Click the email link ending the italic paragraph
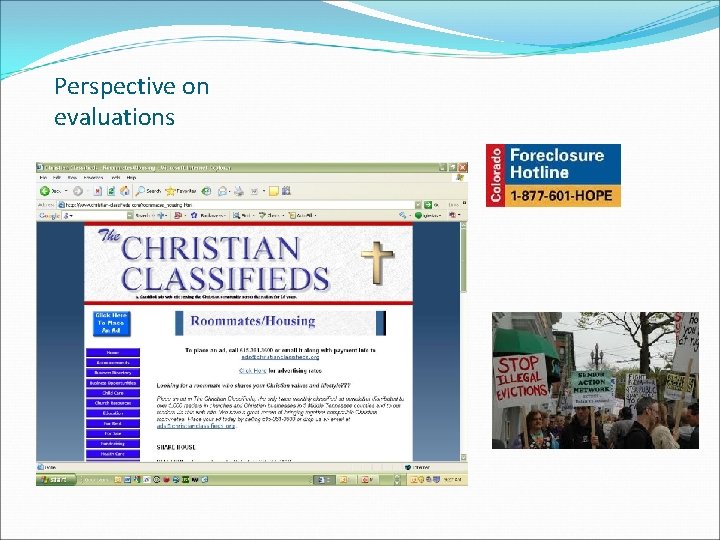Screen dimensions: 720x540 point(196,426)
